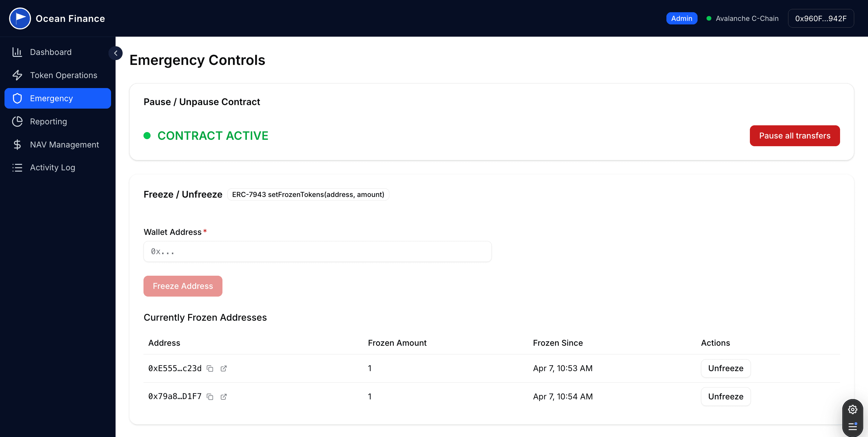Open the Dashboard page
Image resolution: width=868 pixels, height=437 pixels.
[50, 52]
